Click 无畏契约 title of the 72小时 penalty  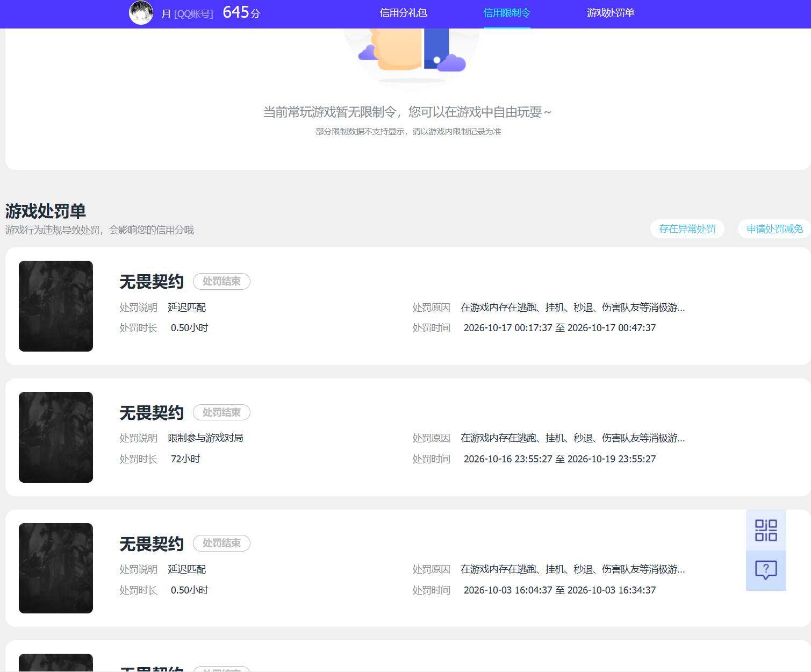pos(152,413)
